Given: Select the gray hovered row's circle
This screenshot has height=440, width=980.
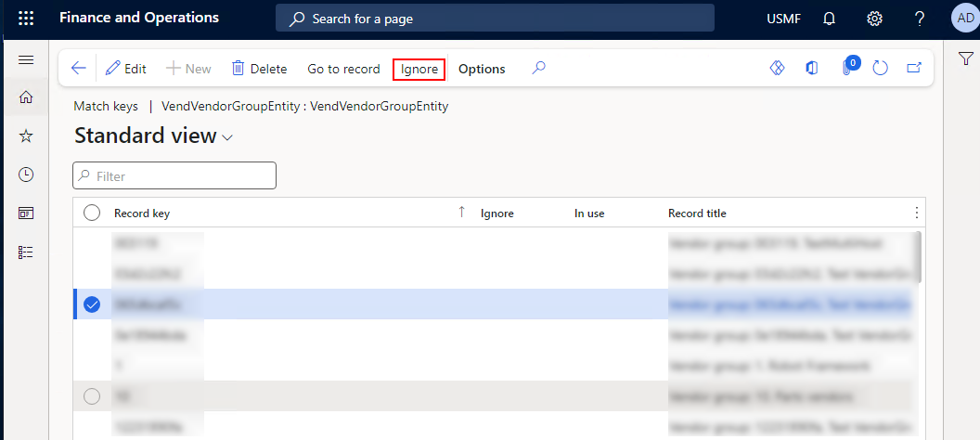Looking at the screenshot, I should (x=92, y=396).
